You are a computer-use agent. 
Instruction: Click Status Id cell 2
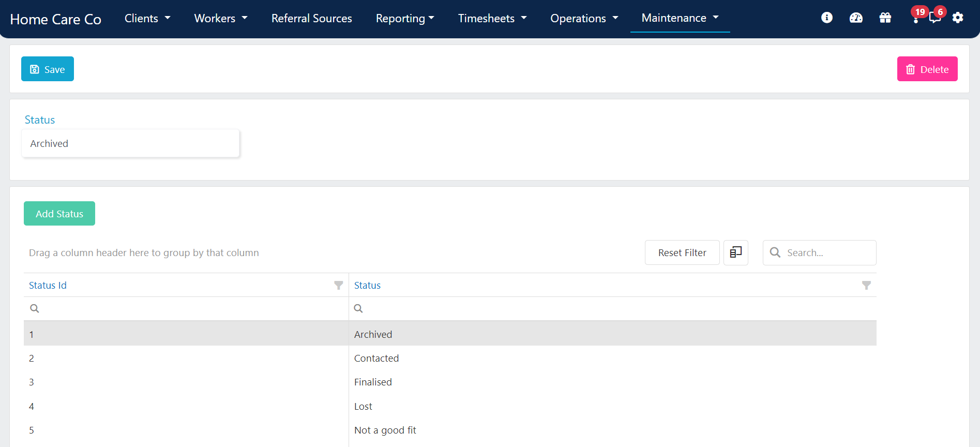(186, 358)
